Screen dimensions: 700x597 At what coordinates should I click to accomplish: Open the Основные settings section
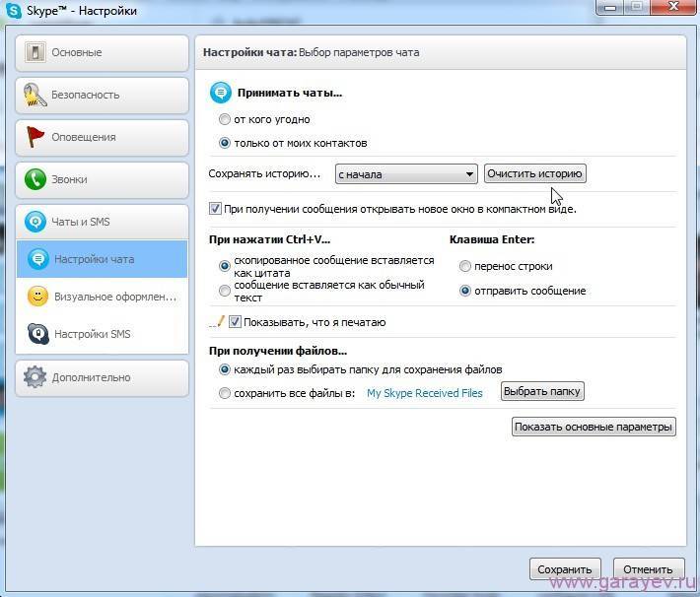[x=102, y=52]
